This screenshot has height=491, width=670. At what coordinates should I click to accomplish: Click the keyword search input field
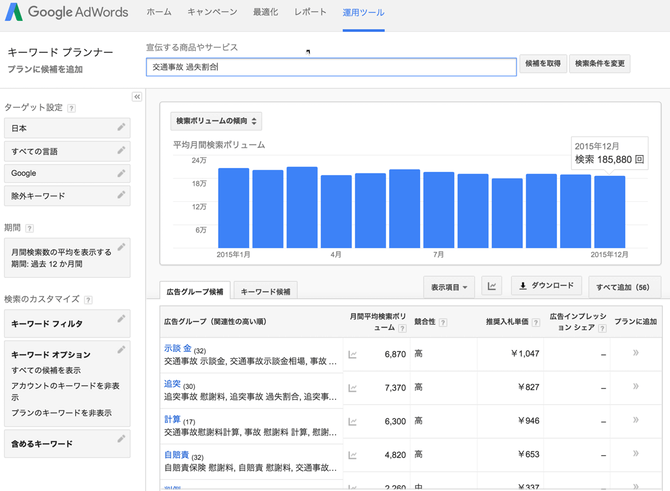point(330,67)
